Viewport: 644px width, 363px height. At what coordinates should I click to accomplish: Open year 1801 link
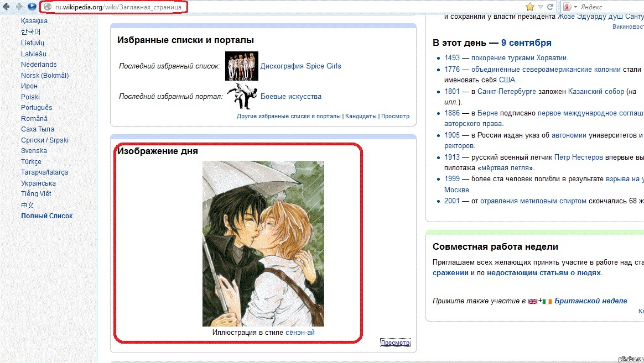(x=452, y=92)
